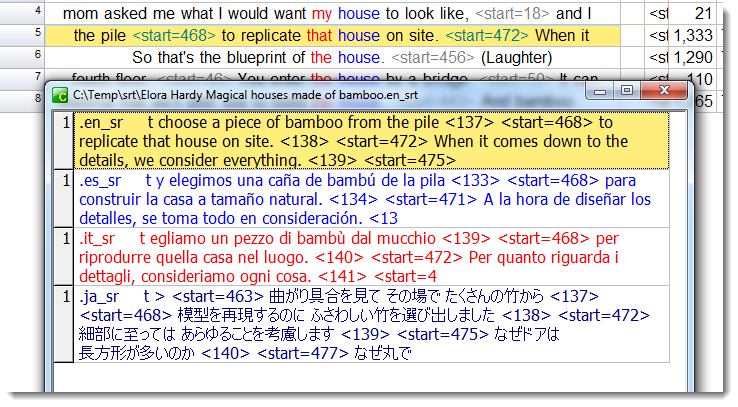Viewport: 738px width, 407px height.
Task: Maximize the en_srt popup window
Action: pos(627,92)
